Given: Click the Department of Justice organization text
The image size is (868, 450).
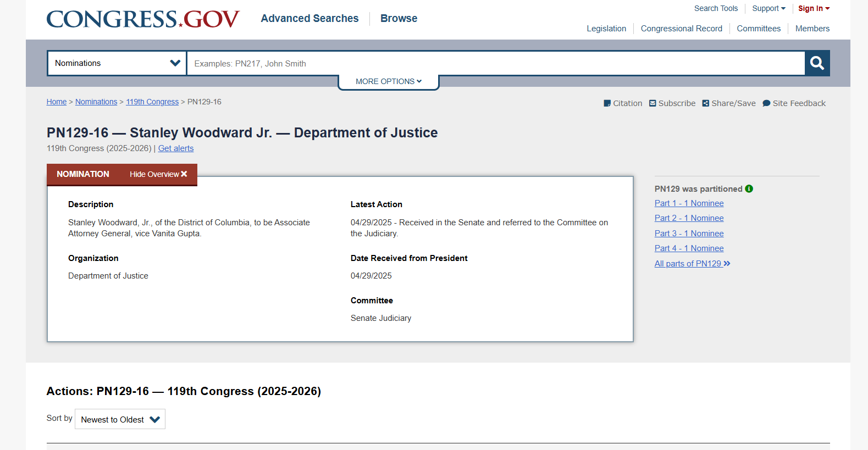Looking at the screenshot, I should click(108, 276).
